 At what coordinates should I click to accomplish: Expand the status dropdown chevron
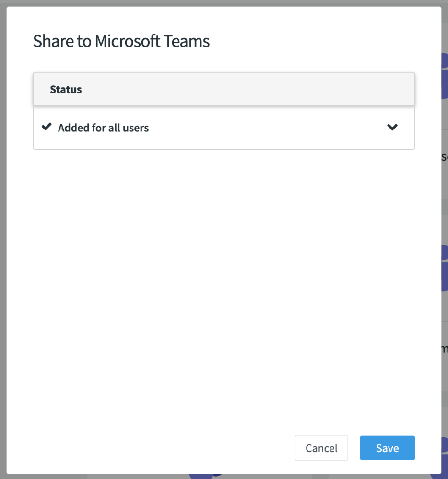[x=392, y=127]
